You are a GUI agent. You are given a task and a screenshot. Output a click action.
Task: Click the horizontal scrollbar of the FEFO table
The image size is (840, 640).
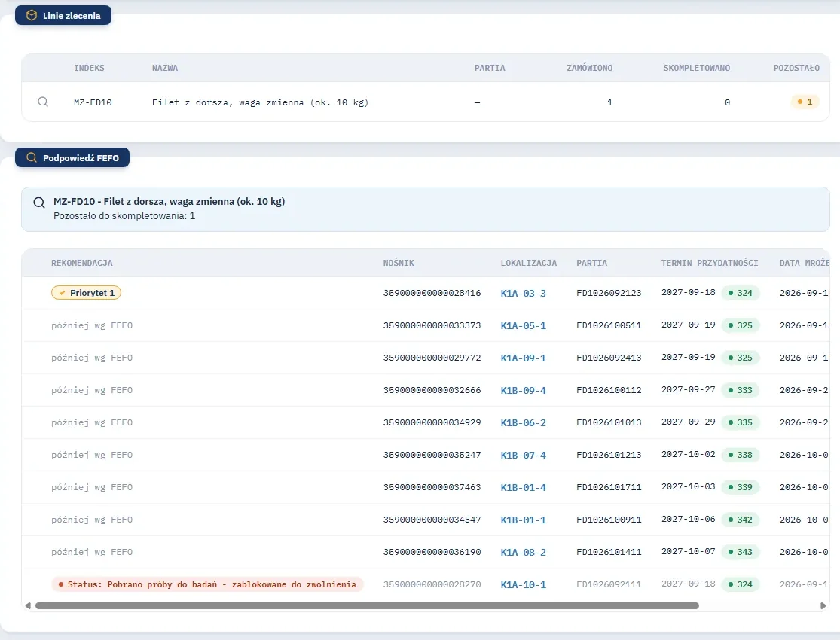[x=367, y=605]
